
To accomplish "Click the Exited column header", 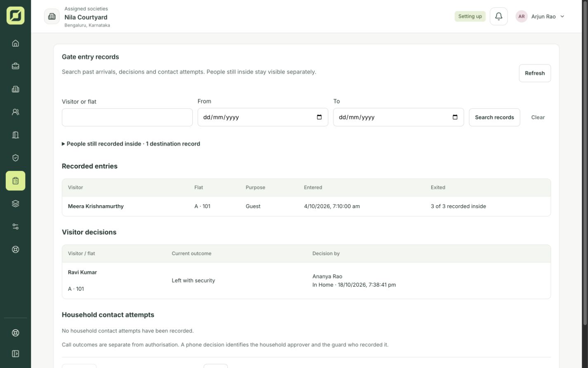I will point(438,188).
